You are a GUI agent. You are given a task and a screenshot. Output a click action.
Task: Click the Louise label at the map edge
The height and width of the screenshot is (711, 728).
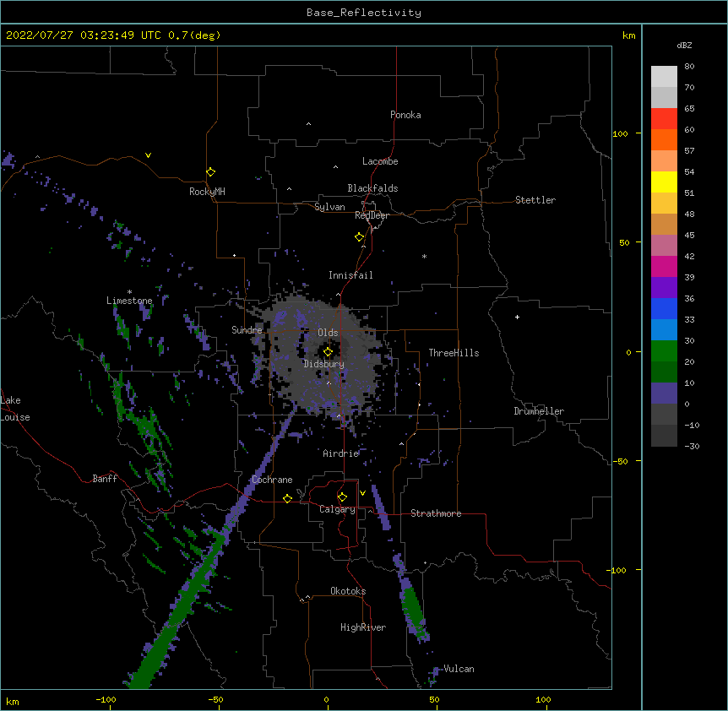[x=15, y=417]
